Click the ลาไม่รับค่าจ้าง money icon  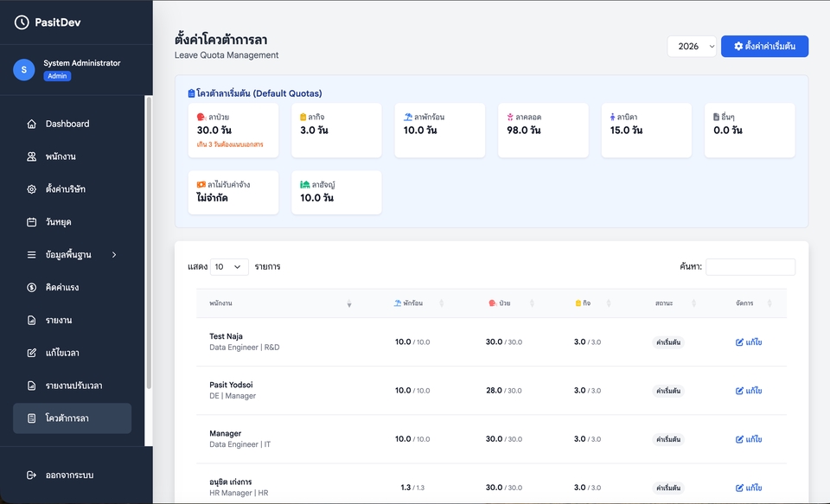click(x=201, y=185)
